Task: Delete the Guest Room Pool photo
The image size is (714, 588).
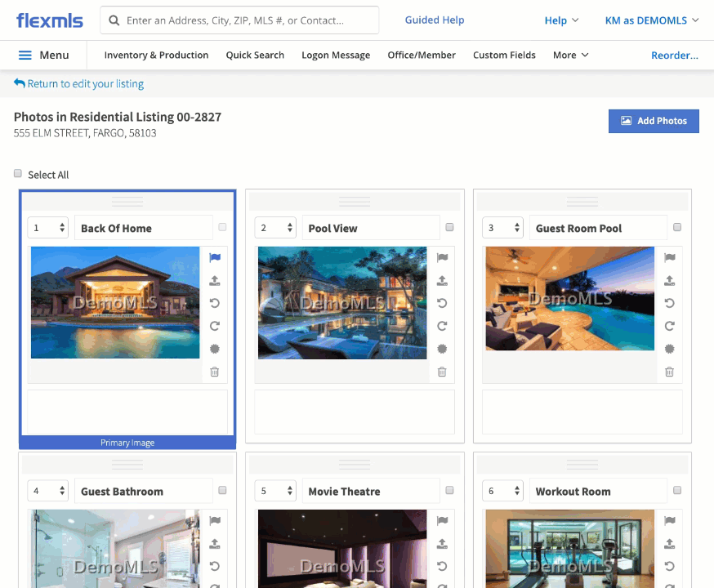Action: 669,372
